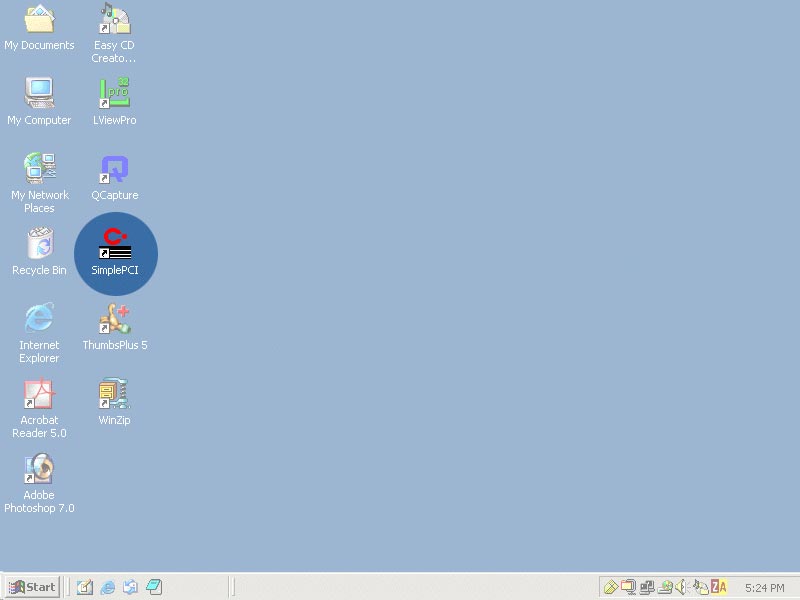This screenshot has width=800, height=600.
Task: Open the Start menu
Action: (32, 587)
